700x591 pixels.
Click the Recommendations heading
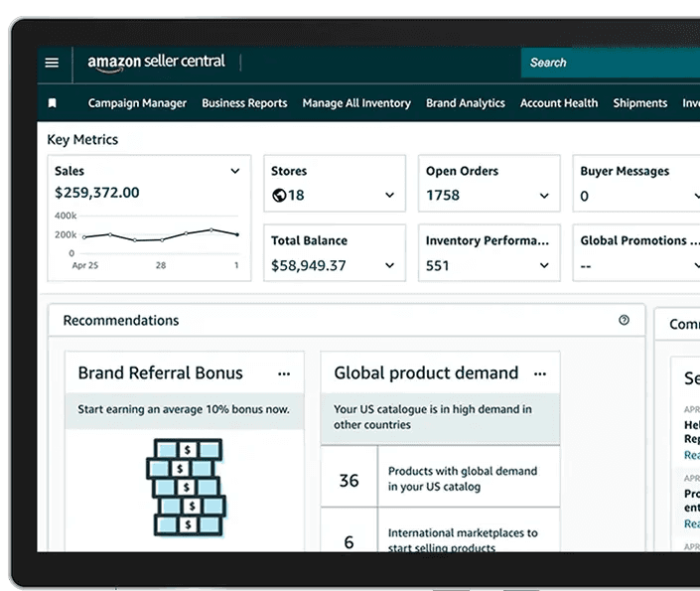click(x=121, y=320)
